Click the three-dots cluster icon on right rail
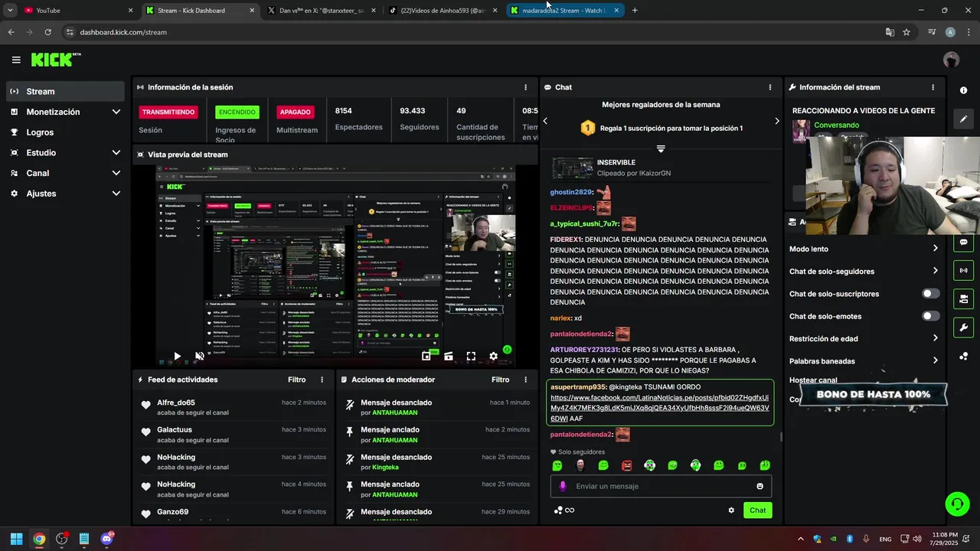The width and height of the screenshot is (980, 551). pos(963,357)
